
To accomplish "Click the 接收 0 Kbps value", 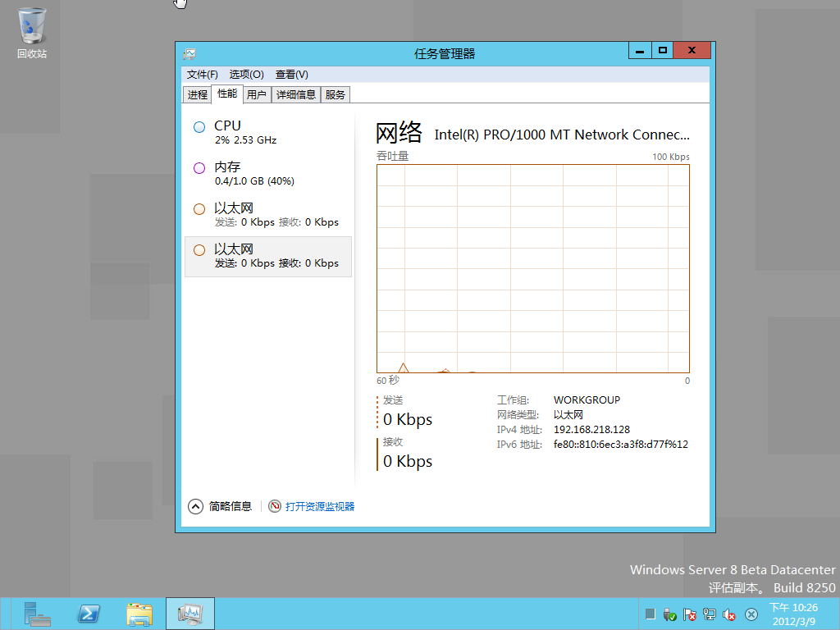I will pos(408,461).
